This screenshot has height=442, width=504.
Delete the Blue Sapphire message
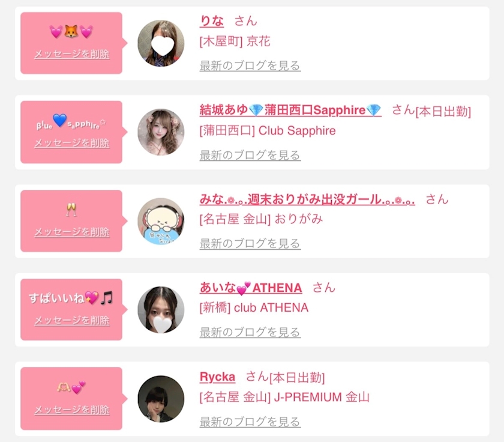coord(72,143)
